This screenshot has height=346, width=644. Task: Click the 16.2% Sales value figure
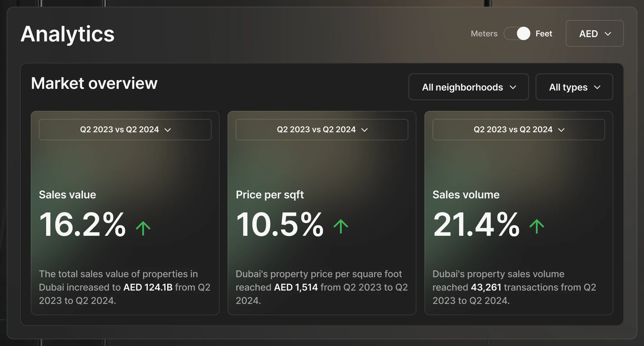coord(83,224)
